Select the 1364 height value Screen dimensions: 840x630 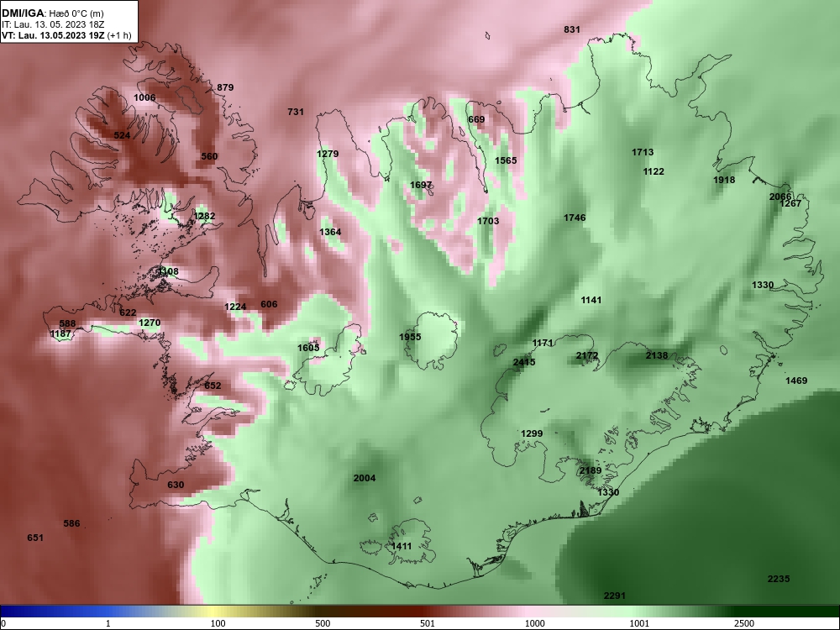(x=330, y=232)
